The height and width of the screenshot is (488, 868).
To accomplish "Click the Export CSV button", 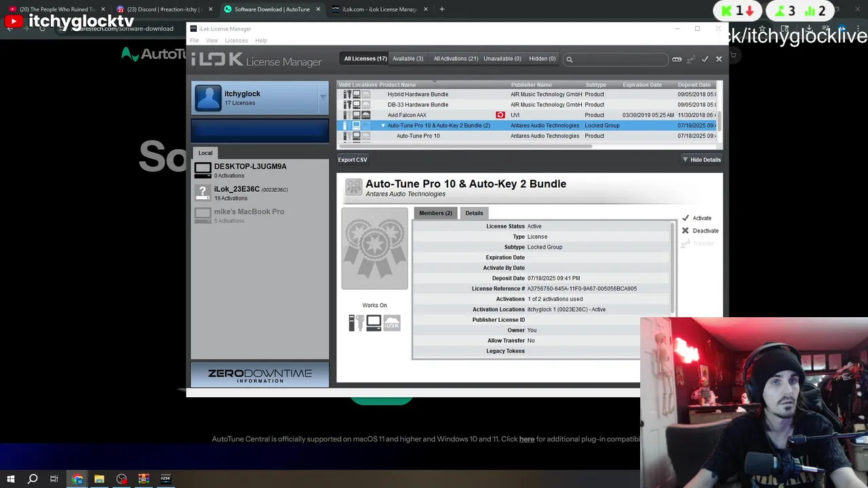I will point(353,160).
